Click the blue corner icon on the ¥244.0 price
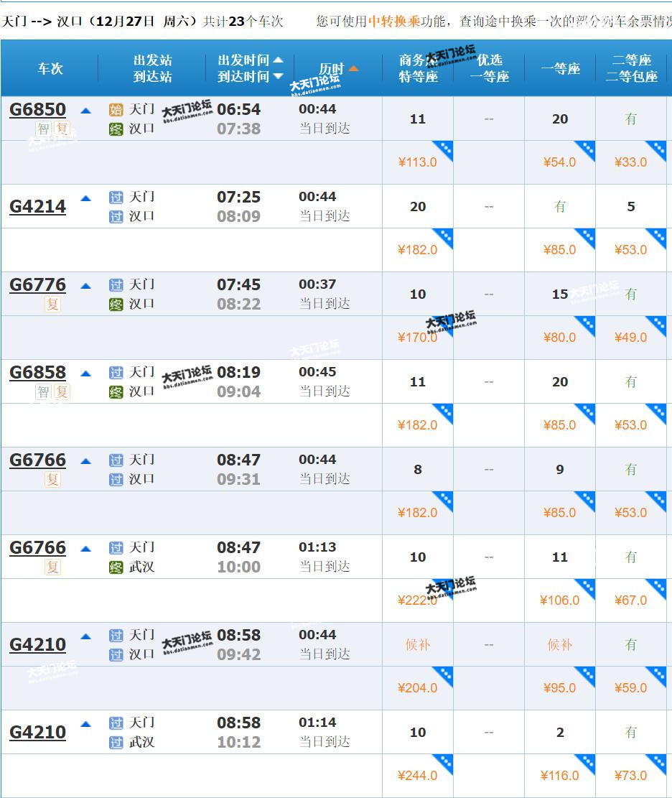672x798 pixels. [445, 762]
